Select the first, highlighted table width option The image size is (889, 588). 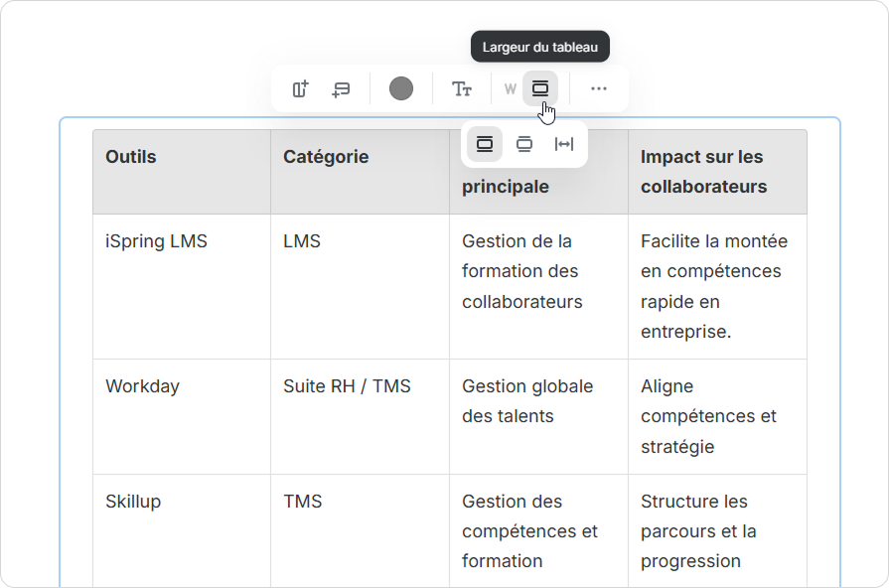pyautogui.click(x=485, y=144)
